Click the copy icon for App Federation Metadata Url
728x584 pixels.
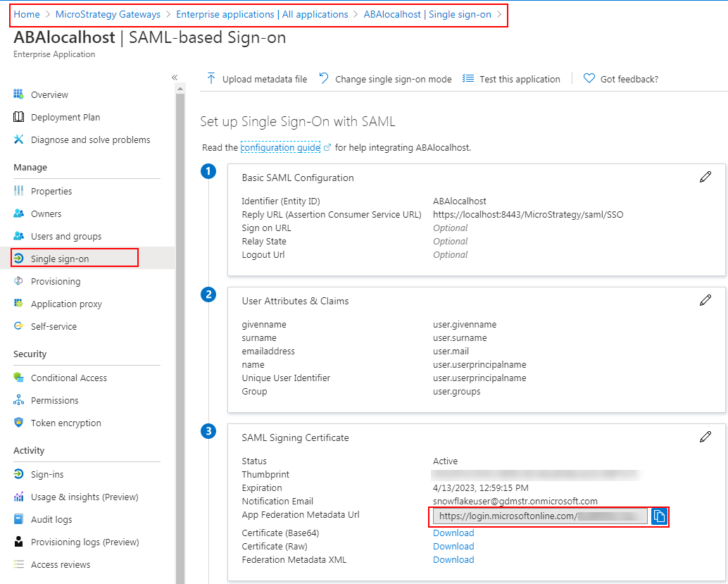coord(659,516)
